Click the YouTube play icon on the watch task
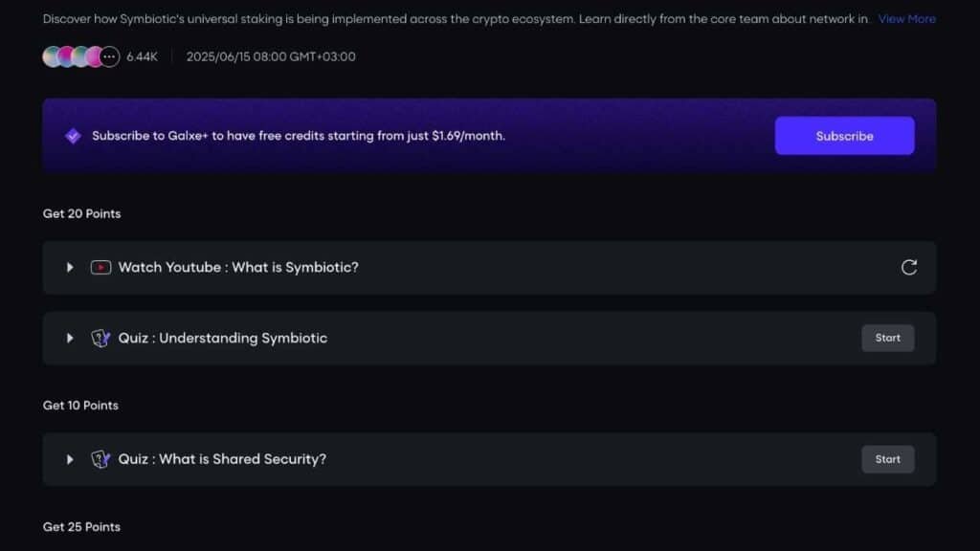This screenshot has height=551, width=980. (x=100, y=267)
